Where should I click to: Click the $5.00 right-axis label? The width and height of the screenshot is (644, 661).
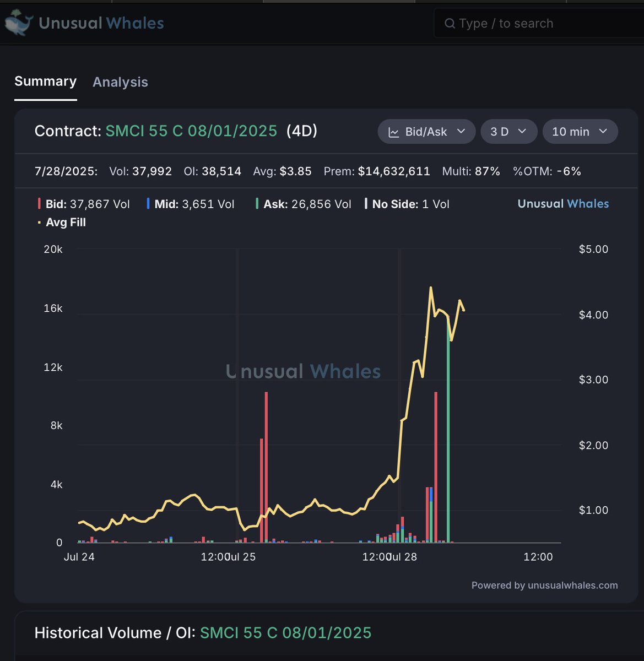point(593,249)
